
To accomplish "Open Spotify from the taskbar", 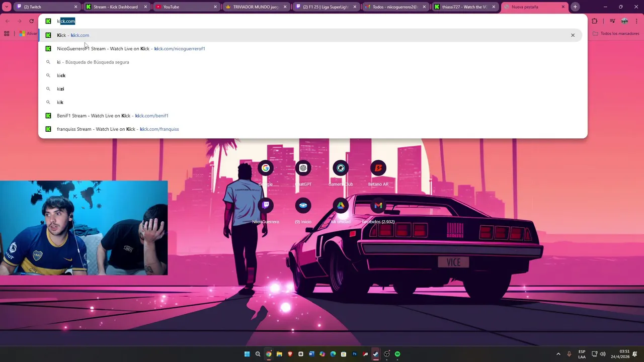I will [x=397, y=354].
